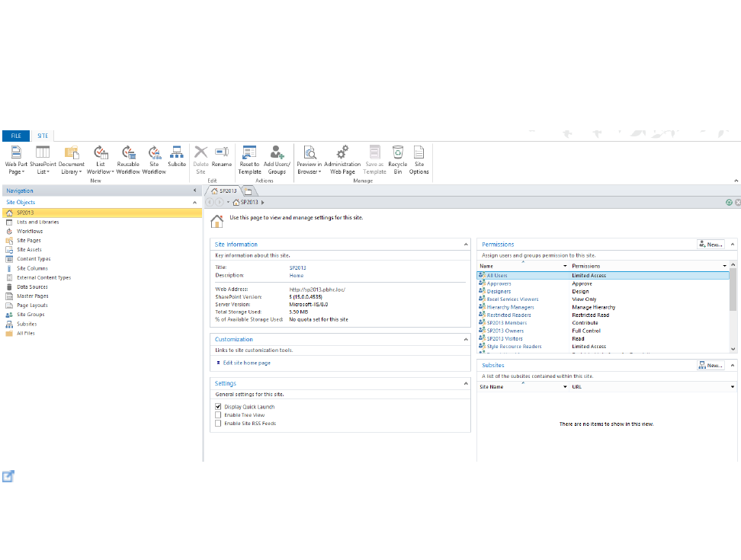Check the Enable Site RSS Feeds option
741x560 pixels.
(x=218, y=424)
